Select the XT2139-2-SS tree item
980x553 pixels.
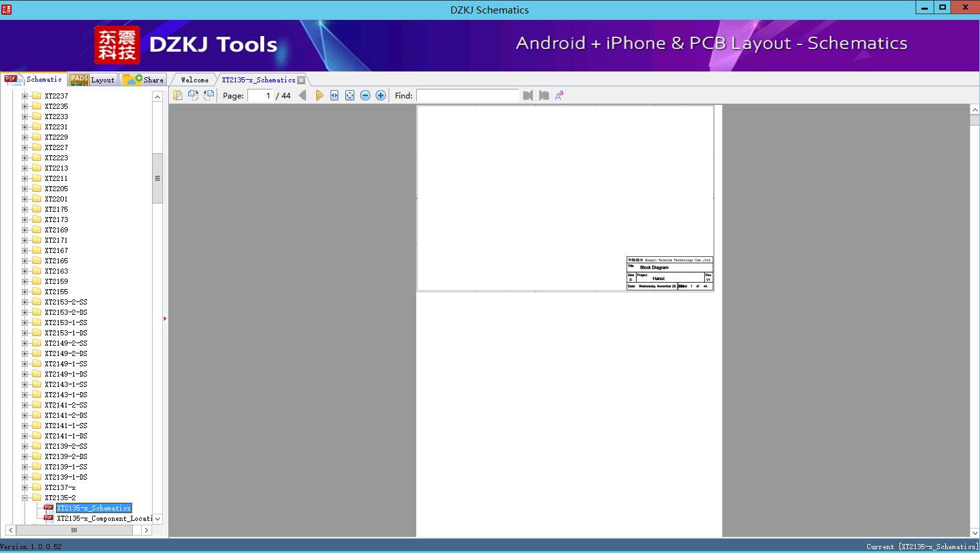66,446
